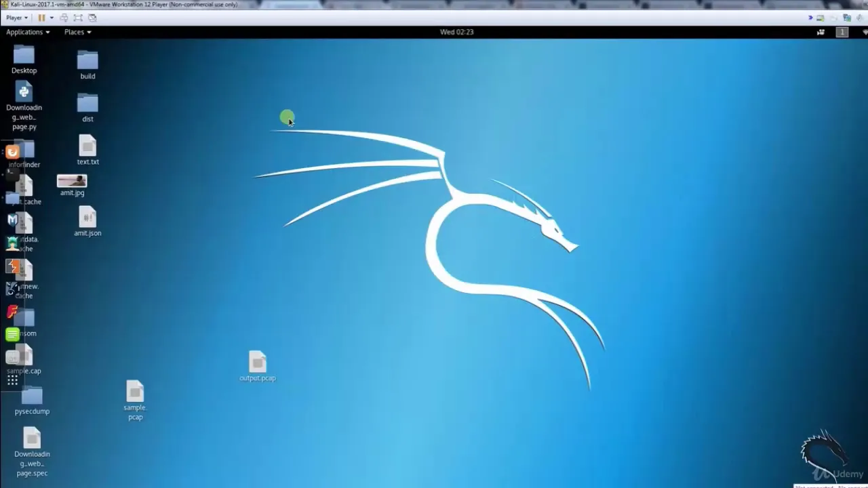Open the Applications menu

click(x=28, y=32)
